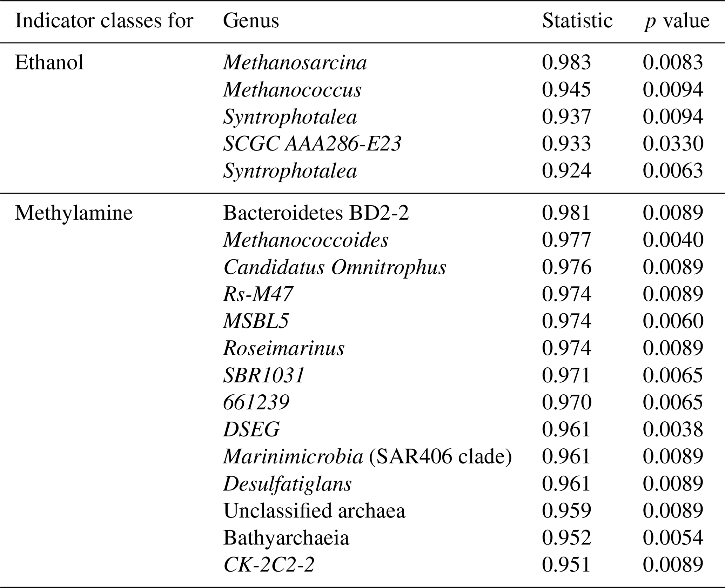Click the Indicator classes for header
The width and height of the screenshot is (725, 588).
tap(104, 21)
